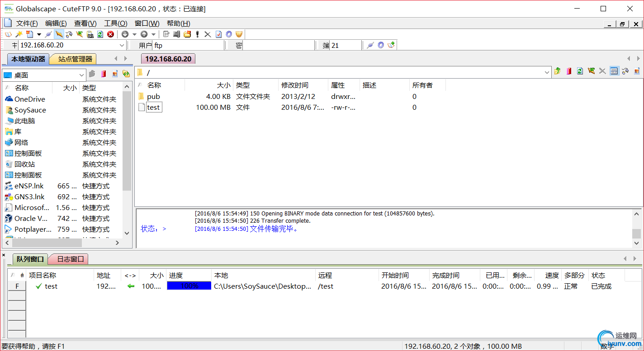Click the Rename icon in main toolbar

coord(177,34)
